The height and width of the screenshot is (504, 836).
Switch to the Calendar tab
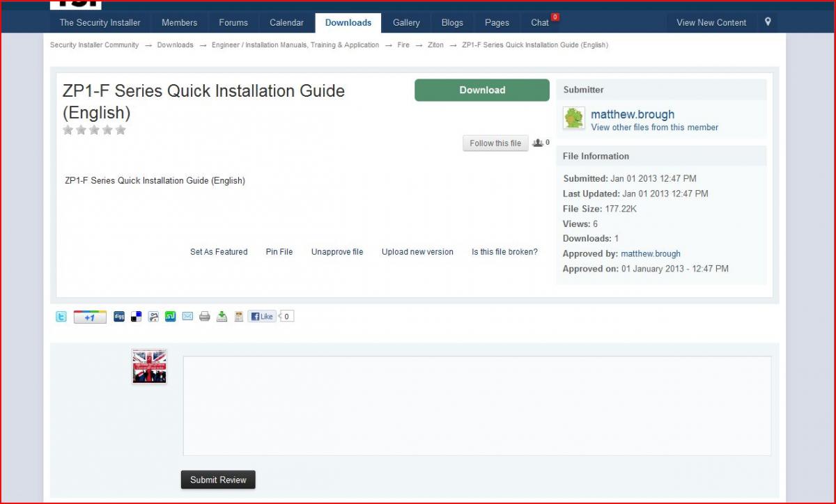pyautogui.click(x=286, y=22)
